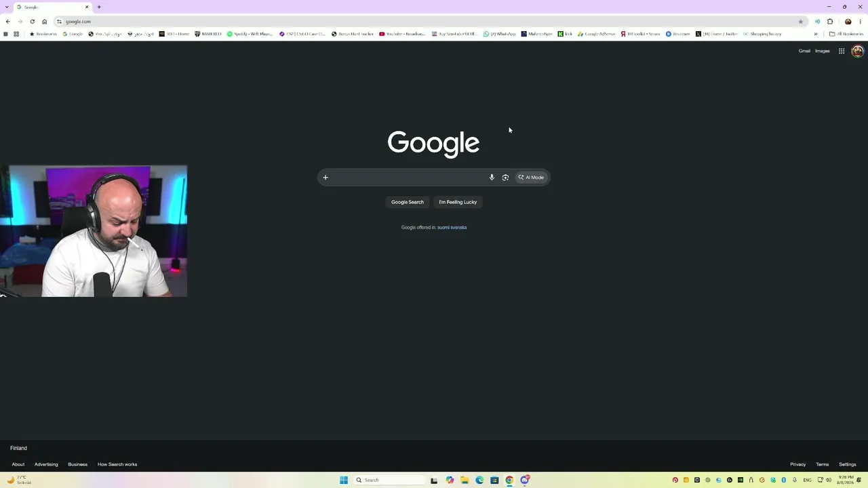Image resolution: width=868 pixels, height=488 pixels.
Task: Close the Google tab
Action: coord(87,7)
